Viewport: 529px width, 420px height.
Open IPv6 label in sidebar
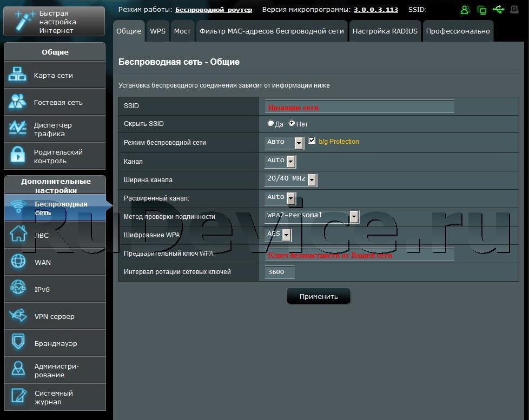[42, 289]
